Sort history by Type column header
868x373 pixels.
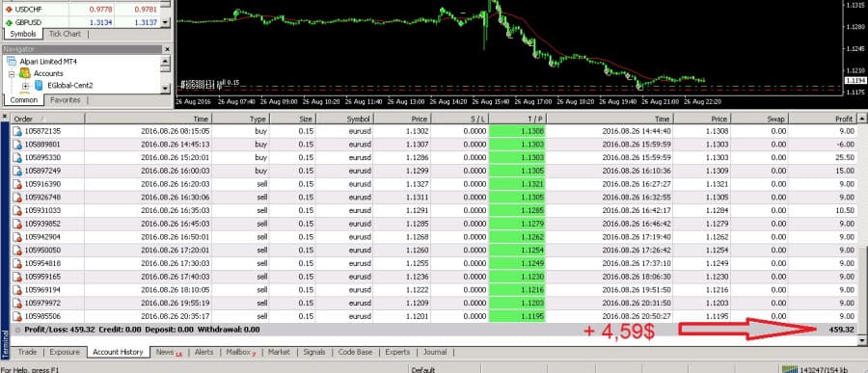point(241,119)
